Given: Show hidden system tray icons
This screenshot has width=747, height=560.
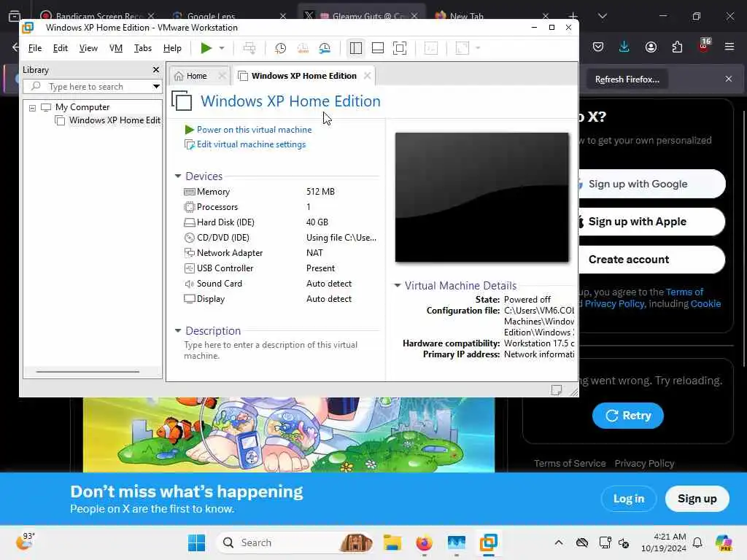Looking at the screenshot, I should point(559,542).
